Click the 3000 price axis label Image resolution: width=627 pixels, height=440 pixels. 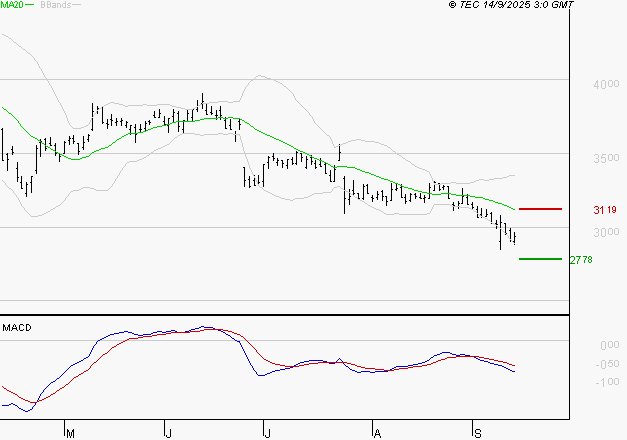[x=604, y=233]
